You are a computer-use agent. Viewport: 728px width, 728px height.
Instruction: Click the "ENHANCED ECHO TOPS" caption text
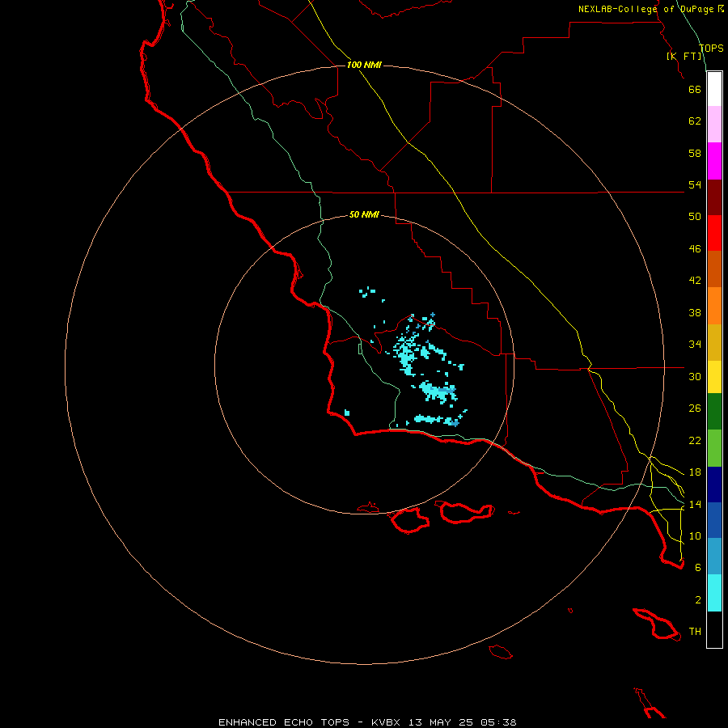pos(284,722)
